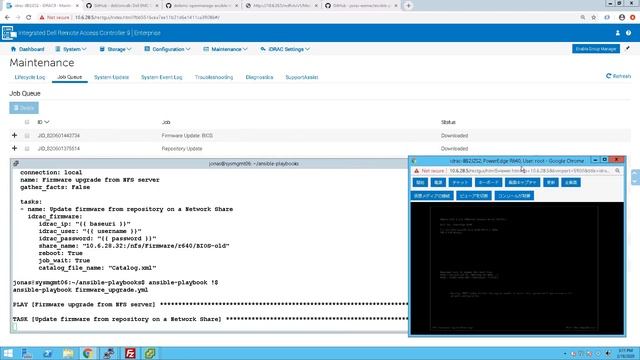Screen dimensions: 640x360
Task: Select the text Firmware Update: BIOS
Action: (x=187, y=136)
